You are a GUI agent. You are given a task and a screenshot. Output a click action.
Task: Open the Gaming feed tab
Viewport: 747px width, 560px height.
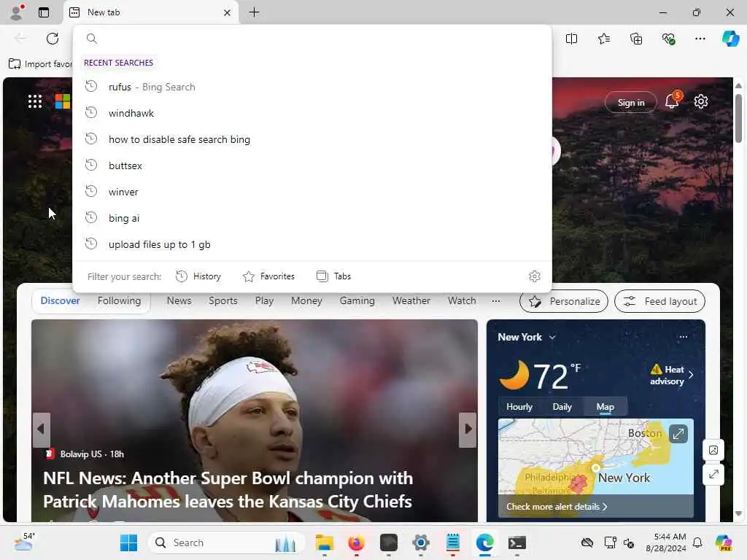[357, 300]
